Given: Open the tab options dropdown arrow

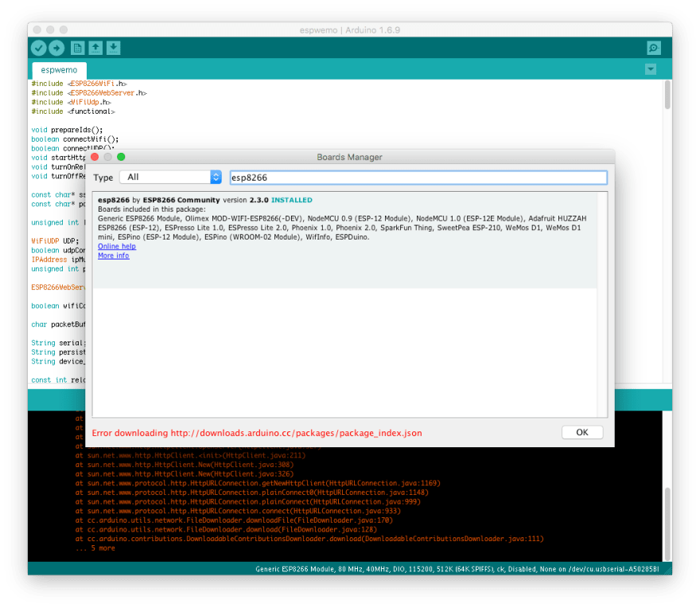Looking at the screenshot, I should click(651, 69).
